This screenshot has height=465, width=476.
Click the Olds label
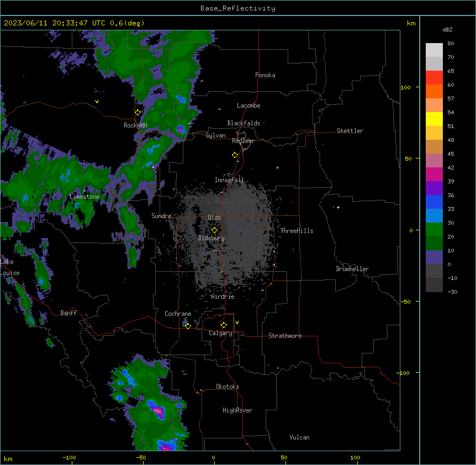[x=214, y=218]
